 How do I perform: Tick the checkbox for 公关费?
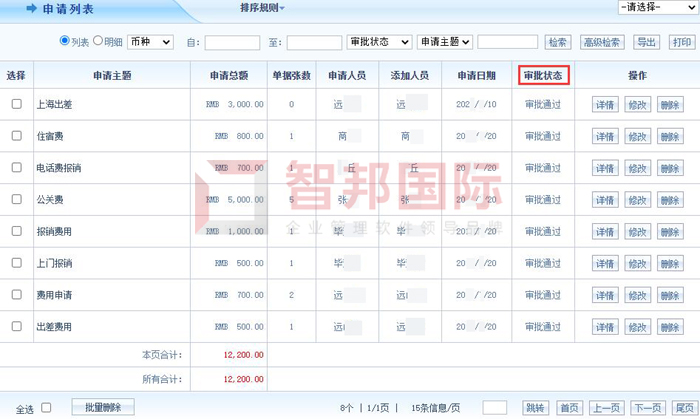click(17, 199)
